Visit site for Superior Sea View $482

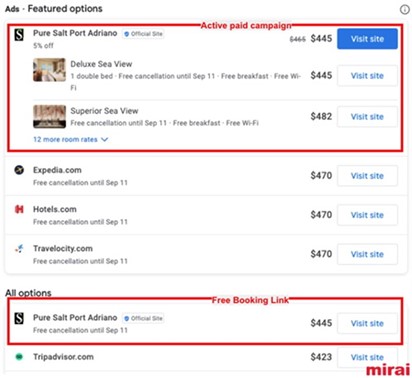click(x=367, y=117)
